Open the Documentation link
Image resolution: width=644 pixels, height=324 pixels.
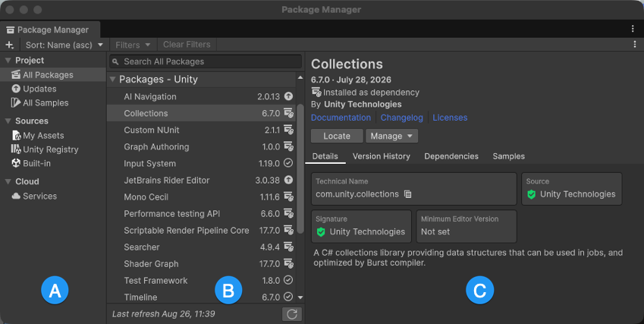[341, 118]
